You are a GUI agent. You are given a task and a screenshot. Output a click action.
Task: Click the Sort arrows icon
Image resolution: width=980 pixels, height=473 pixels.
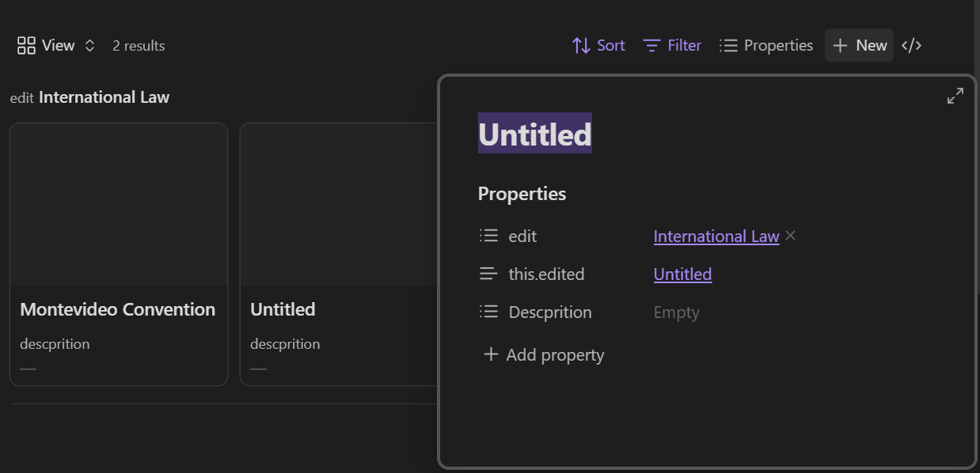tap(581, 46)
